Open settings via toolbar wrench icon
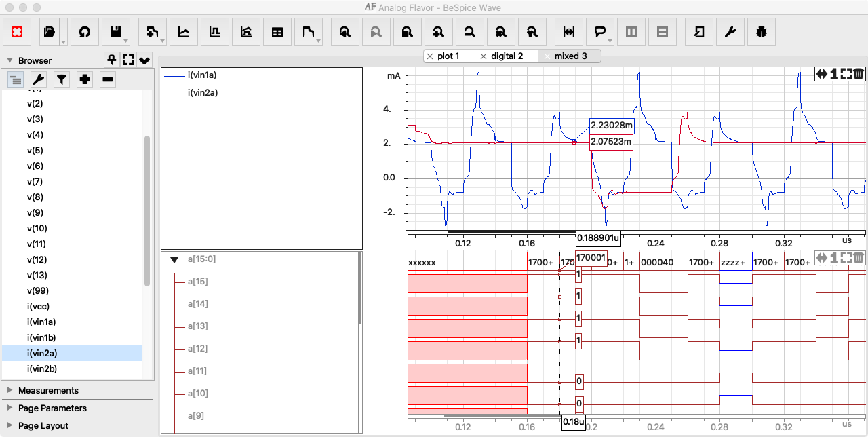This screenshot has height=437, width=868. click(x=730, y=32)
